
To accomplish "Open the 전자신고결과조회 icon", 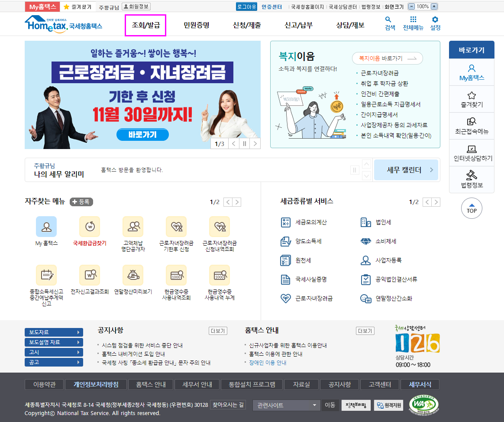I will click(x=90, y=275).
